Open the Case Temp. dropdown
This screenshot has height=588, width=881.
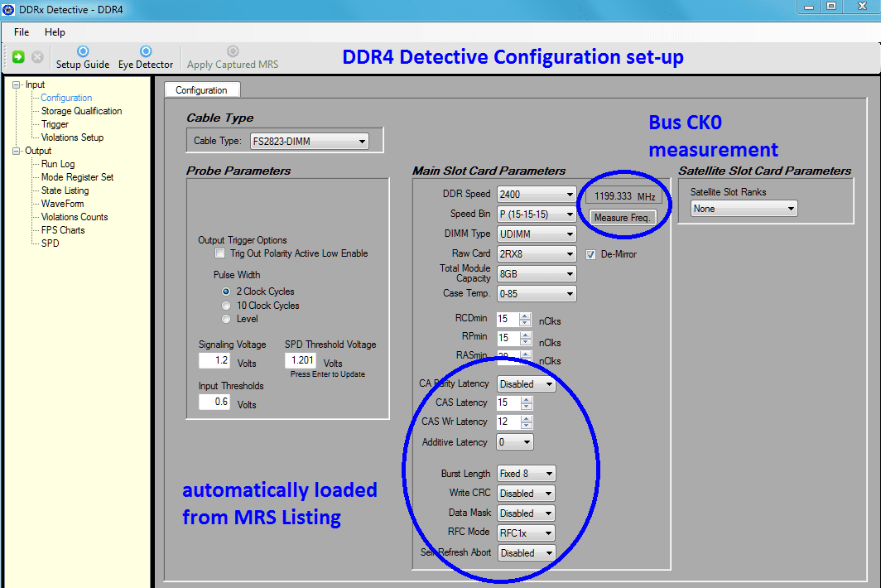537,293
